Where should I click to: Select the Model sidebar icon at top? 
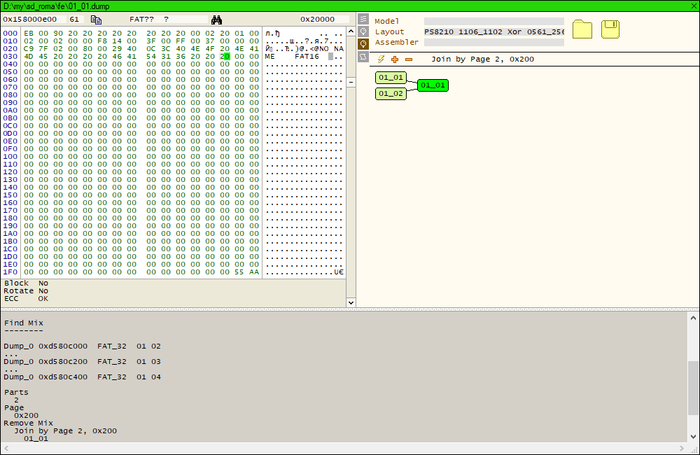click(x=363, y=20)
